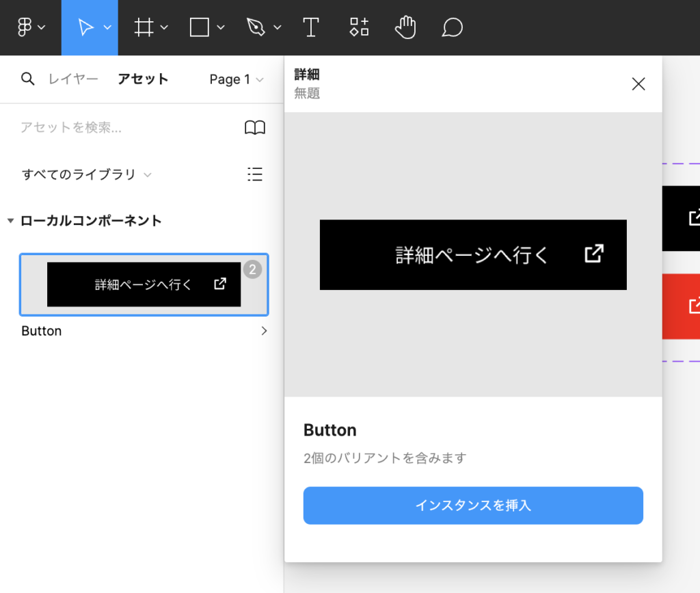Select the Pen tool

pos(256,27)
